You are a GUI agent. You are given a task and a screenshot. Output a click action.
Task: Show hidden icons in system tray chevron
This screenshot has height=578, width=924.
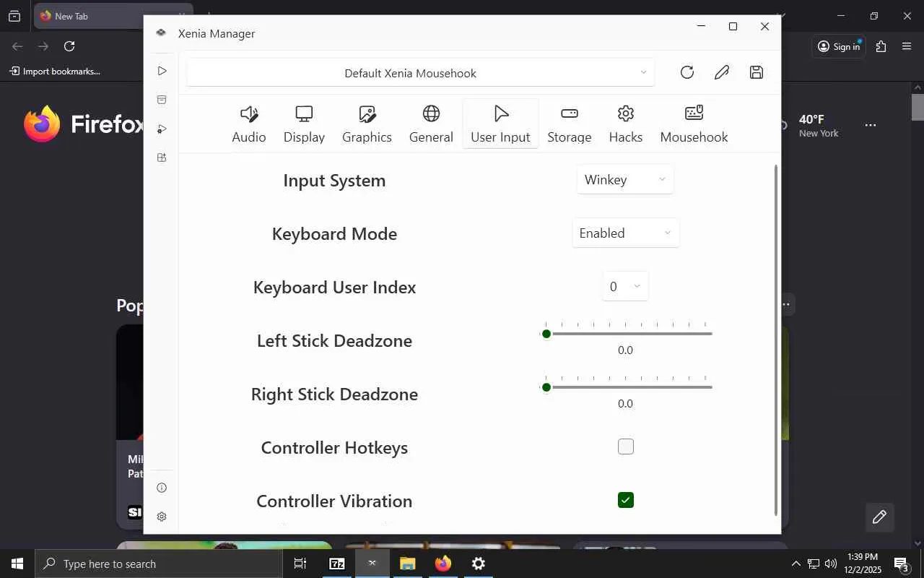click(x=796, y=564)
